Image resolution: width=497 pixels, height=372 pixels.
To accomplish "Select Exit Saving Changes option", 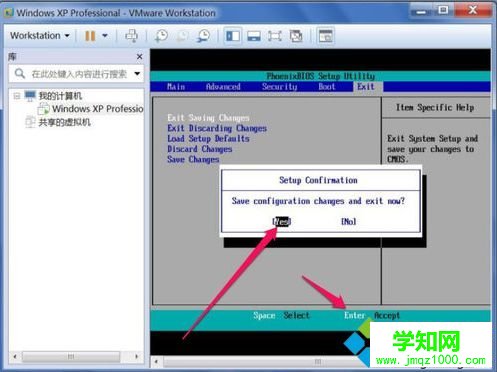I will [208, 118].
